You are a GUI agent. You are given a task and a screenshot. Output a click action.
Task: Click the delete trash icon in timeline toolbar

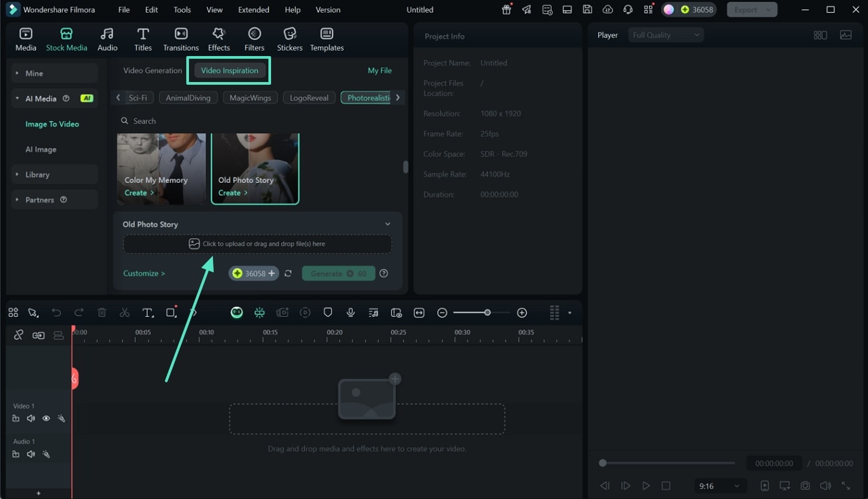click(101, 312)
